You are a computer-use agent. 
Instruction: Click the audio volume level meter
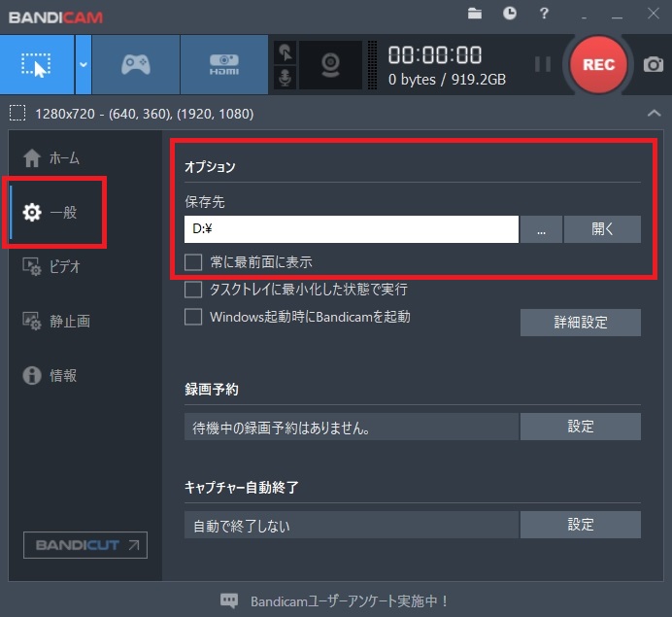pyautogui.click(x=373, y=65)
